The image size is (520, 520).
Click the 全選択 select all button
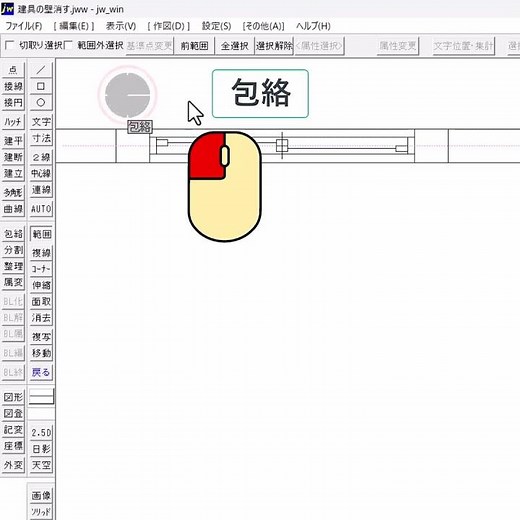point(235,46)
